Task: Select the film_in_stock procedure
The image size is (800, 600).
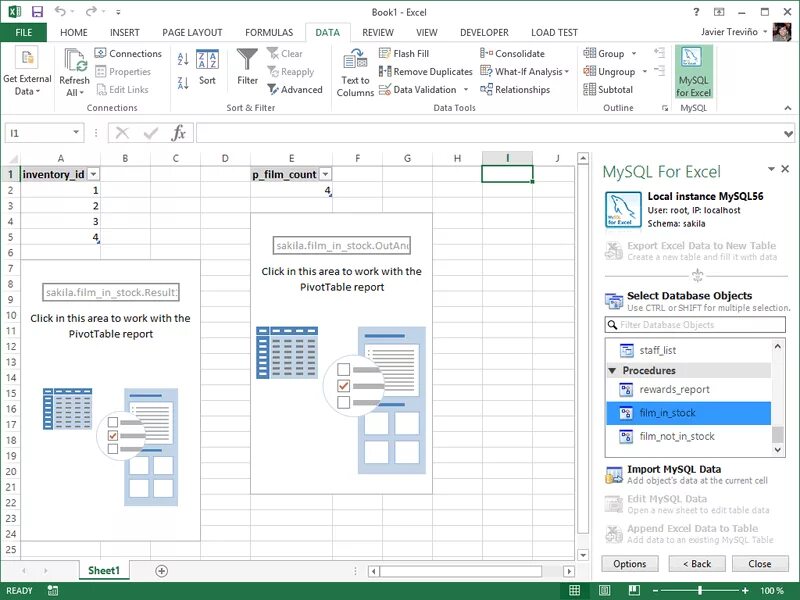Action: (x=688, y=413)
